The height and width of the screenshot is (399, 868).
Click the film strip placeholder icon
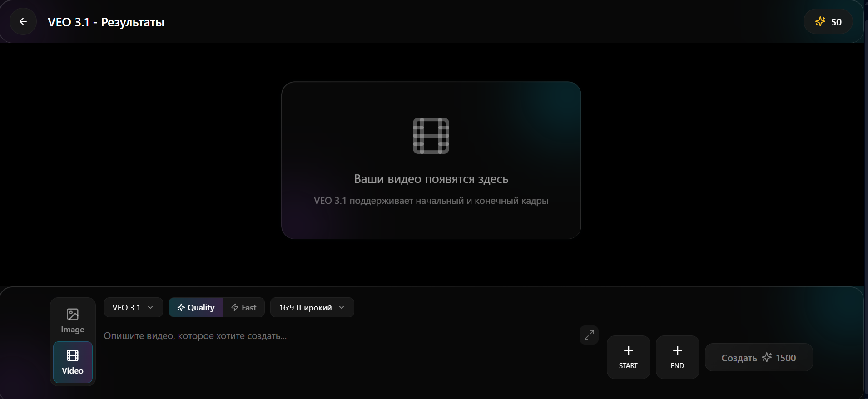coord(431,136)
